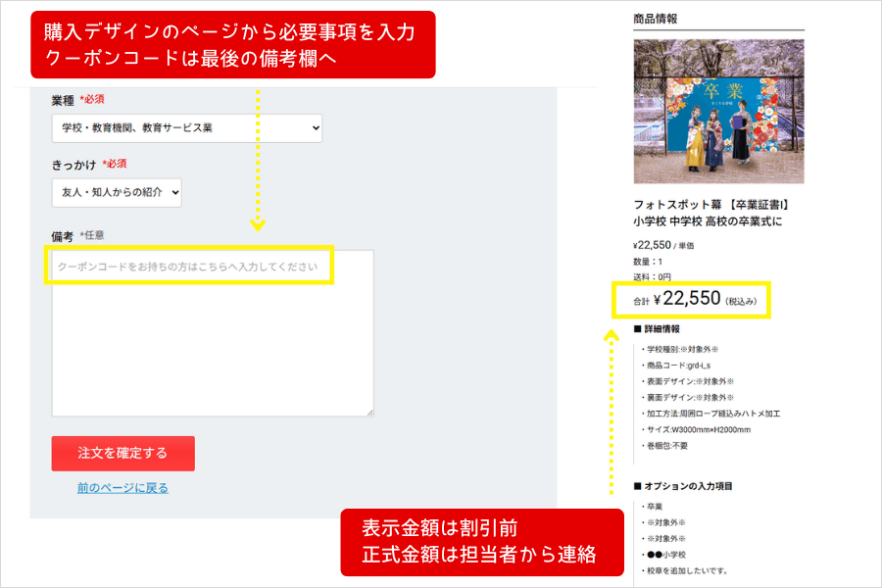This screenshot has width=882, height=588.
Task: Click the graduation photo backdrop product thumbnail
Action: pos(718,112)
